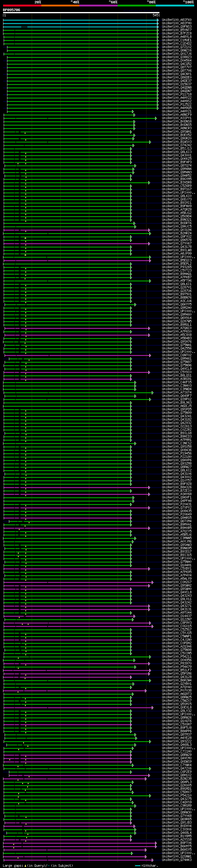Image resolution: width=197 pixels, height=868 pixels.
Task: Select the UniRef100_Q7Z1X2 label
Action: click(176, 47)
